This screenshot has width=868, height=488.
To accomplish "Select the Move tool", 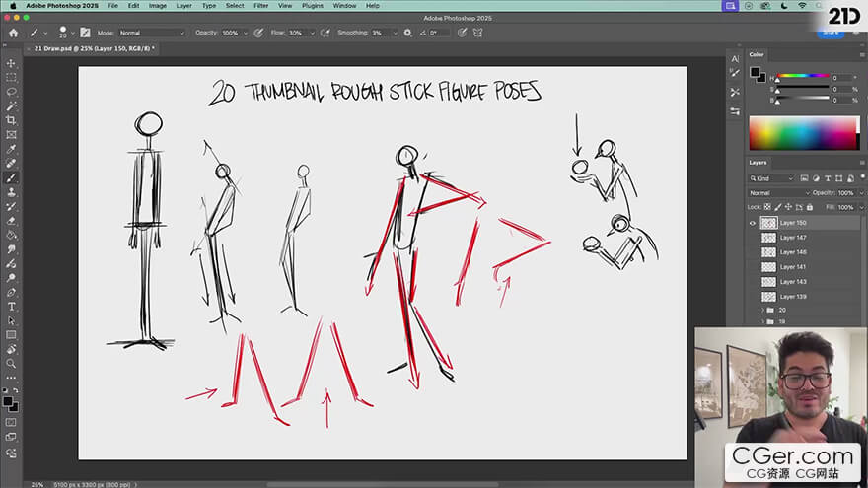I will click(x=12, y=63).
